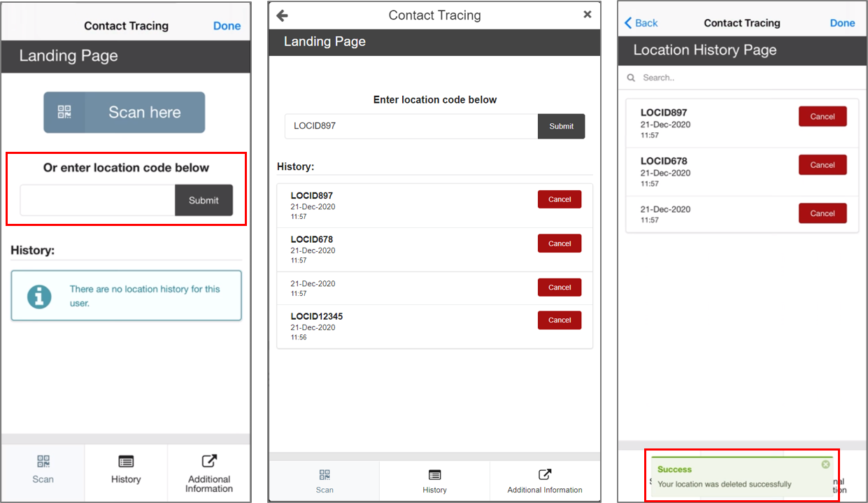Image resolution: width=868 pixels, height=503 pixels.
Task: Click the Scan tab on the middle screen
Action: (x=325, y=481)
